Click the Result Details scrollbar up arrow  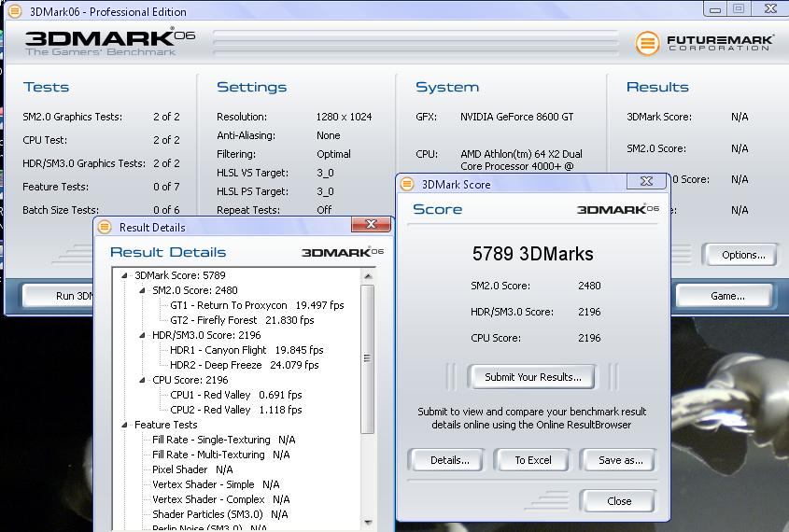pyautogui.click(x=368, y=275)
